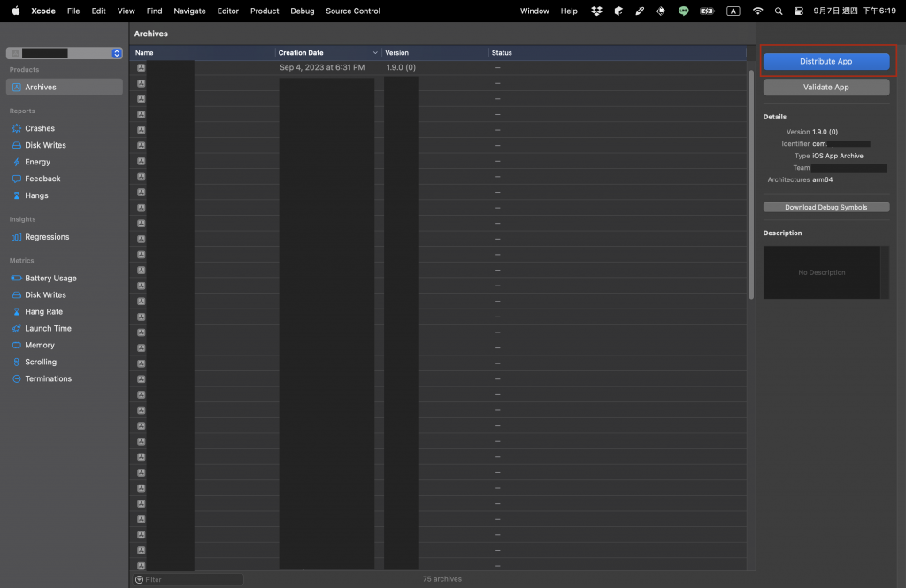
Task: Click the Filter field
Action: 189,579
